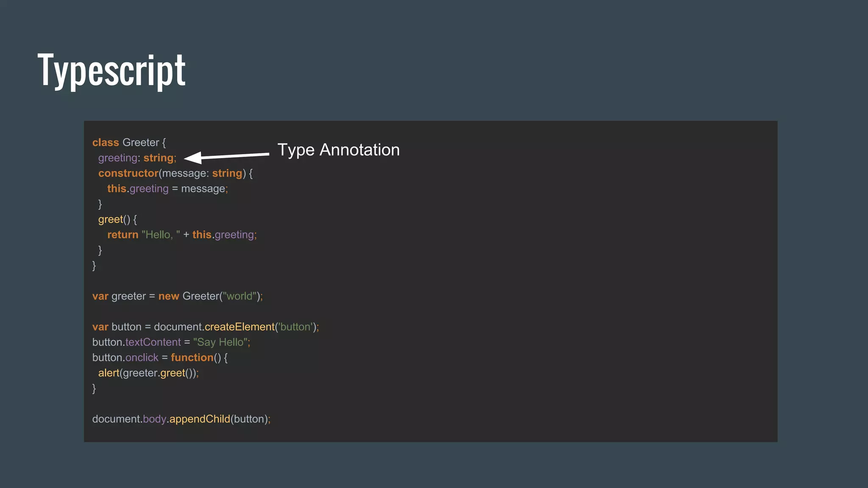Click the 'return "Hello, " + this.greeting;' line
This screenshot has width=868, height=488.
coord(182,235)
